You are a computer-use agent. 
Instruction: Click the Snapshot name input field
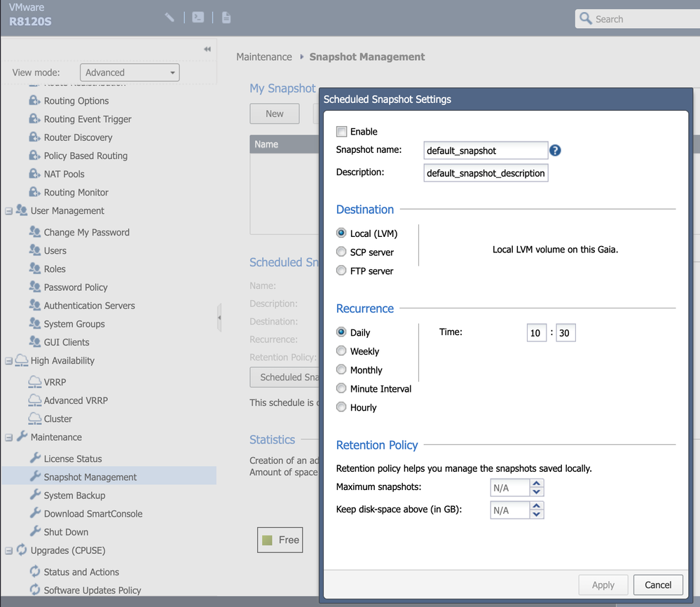pos(486,151)
